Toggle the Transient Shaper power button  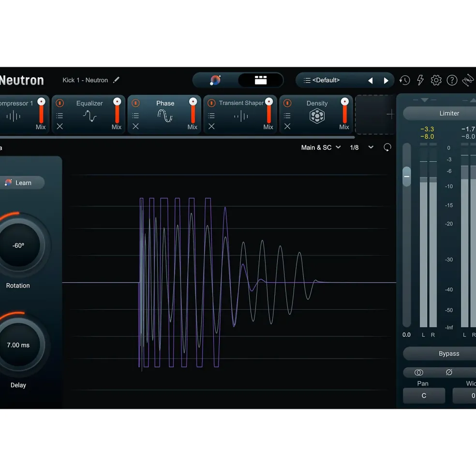click(211, 103)
